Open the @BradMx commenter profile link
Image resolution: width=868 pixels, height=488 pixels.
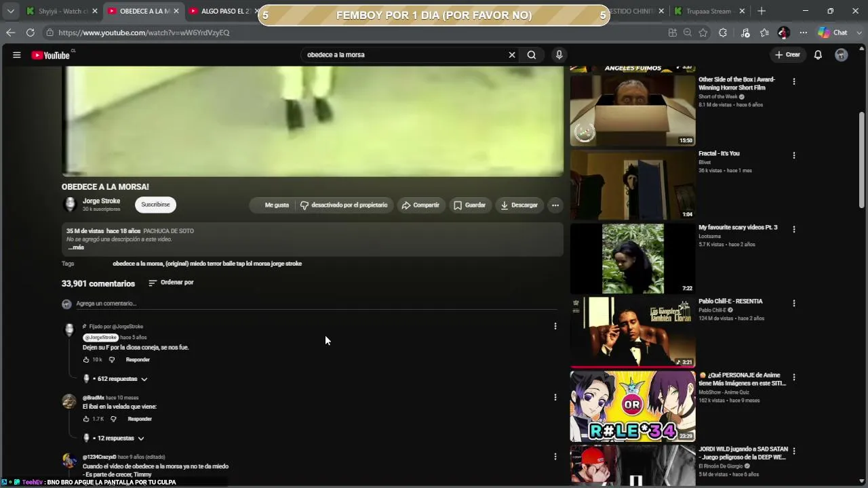pos(94,398)
